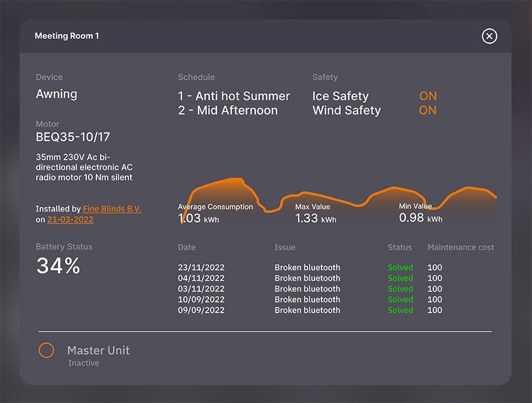
Task: Click Solved status for 09/09/2022 entry
Action: 400,310
